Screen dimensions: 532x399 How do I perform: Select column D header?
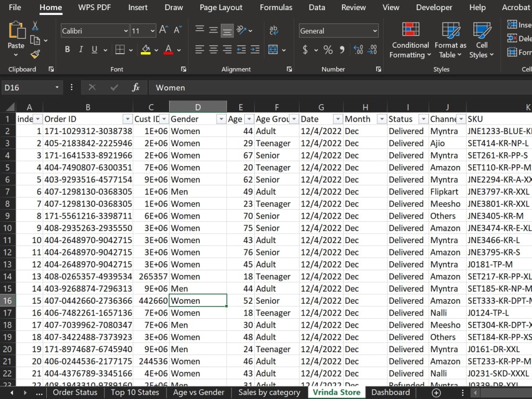[198, 107]
